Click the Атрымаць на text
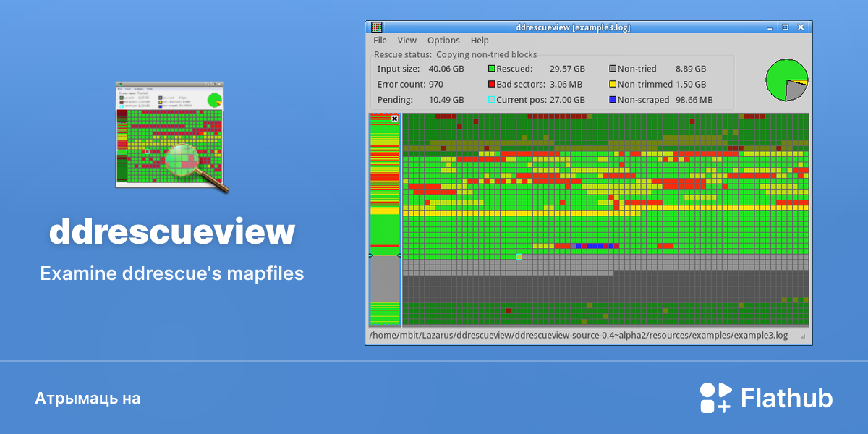Viewport: 868px width, 434px height. pyautogui.click(x=88, y=399)
